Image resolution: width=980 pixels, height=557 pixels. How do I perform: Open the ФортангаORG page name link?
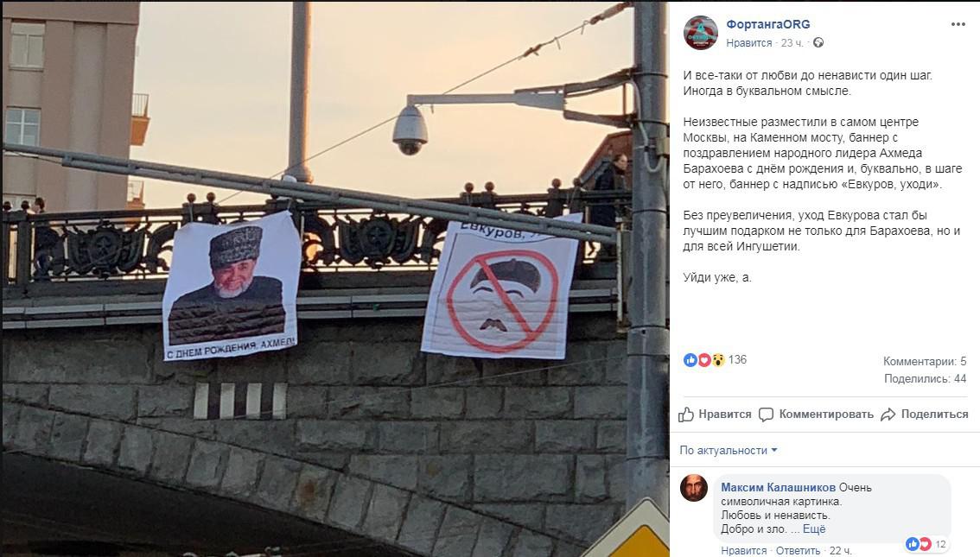click(767, 24)
